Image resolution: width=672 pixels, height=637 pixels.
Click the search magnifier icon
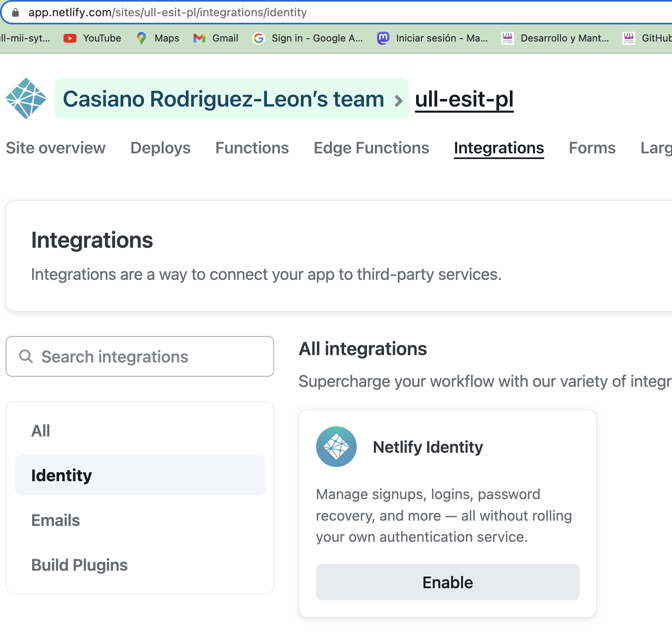(26, 356)
